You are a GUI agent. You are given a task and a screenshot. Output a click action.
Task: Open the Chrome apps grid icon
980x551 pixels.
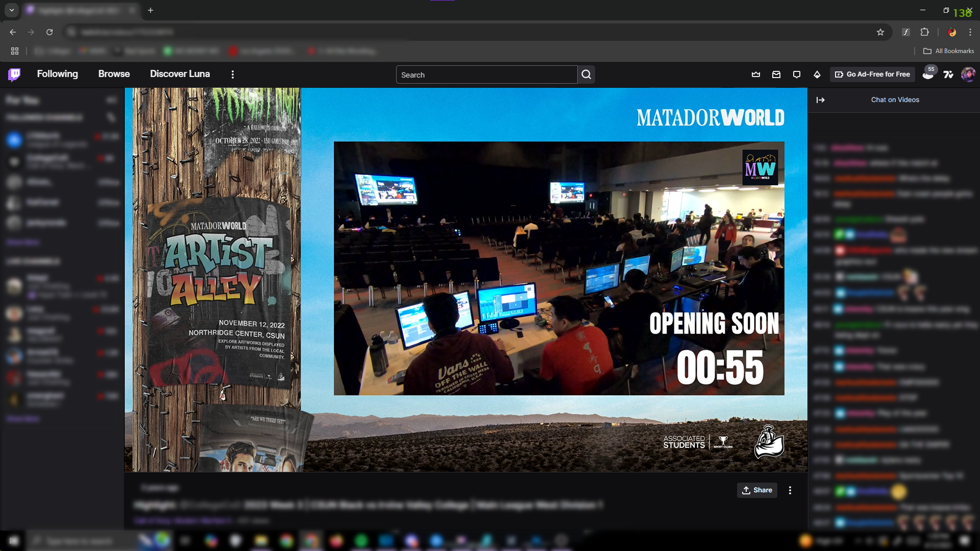[15, 51]
